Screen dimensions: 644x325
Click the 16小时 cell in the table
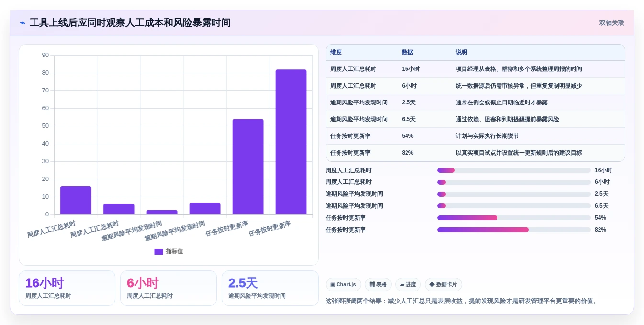point(411,69)
